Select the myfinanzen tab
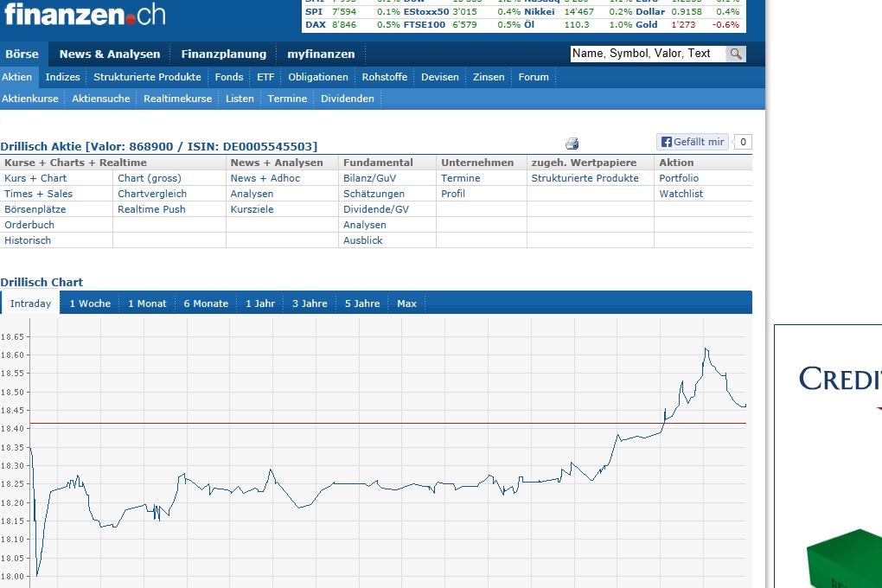Viewport: 882px width, 588px height. pyautogui.click(x=321, y=54)
